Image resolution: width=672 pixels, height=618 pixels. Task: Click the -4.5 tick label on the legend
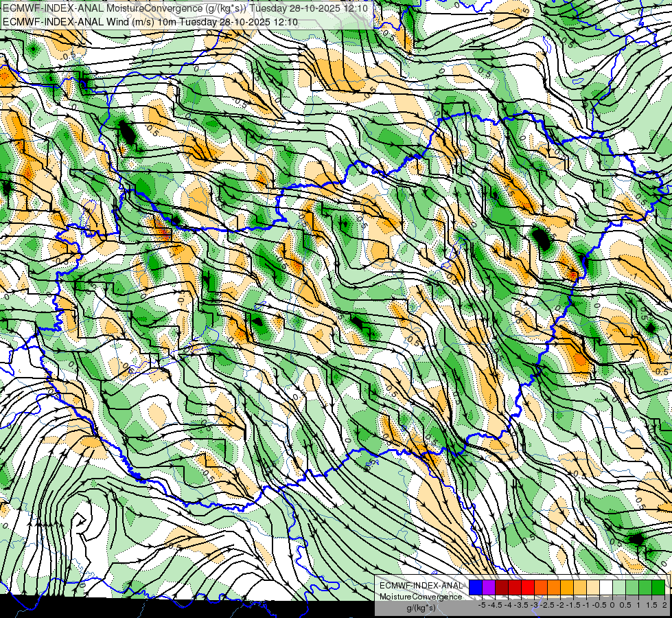[495, 605]
